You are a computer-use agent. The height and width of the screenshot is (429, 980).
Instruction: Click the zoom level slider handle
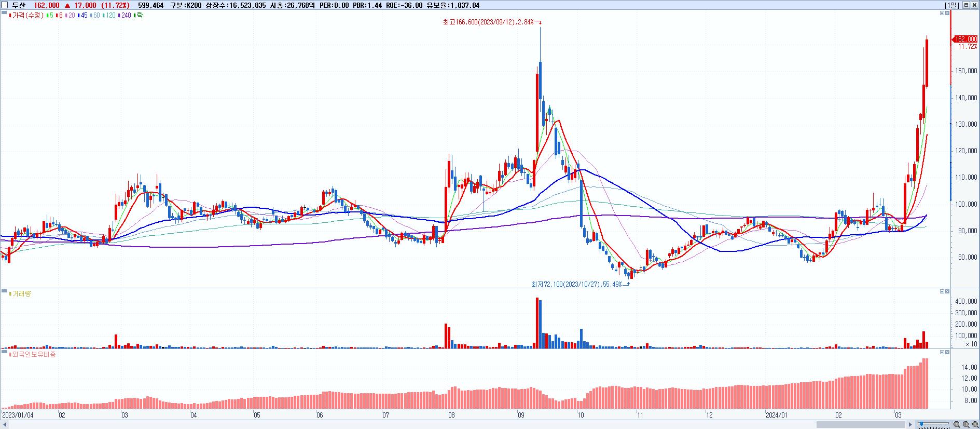[x=920, y=424]
